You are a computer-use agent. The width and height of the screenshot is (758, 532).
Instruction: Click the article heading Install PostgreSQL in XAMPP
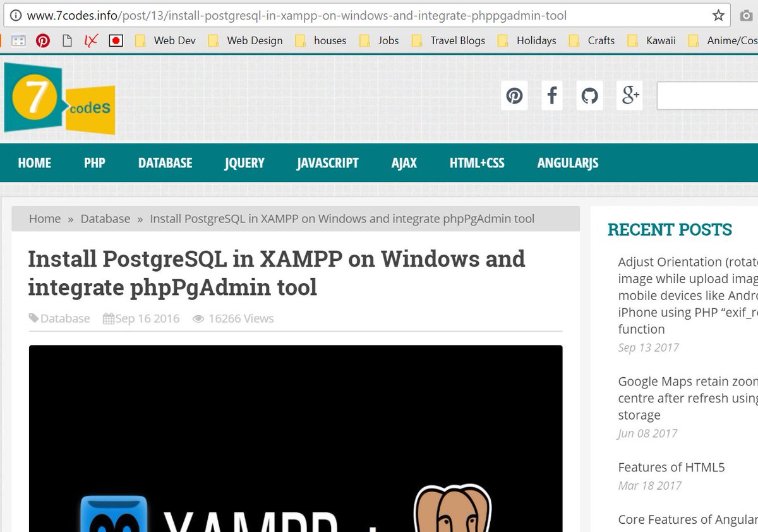point(277,273)
